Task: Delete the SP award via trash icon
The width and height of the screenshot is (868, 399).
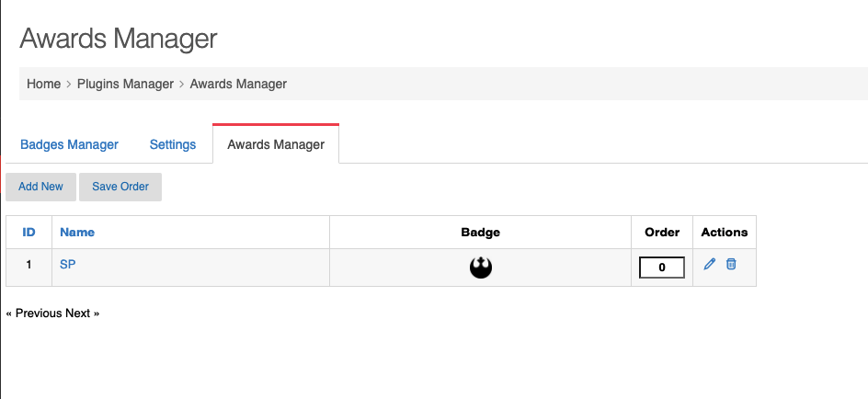Action: click(x=731, y=264)
